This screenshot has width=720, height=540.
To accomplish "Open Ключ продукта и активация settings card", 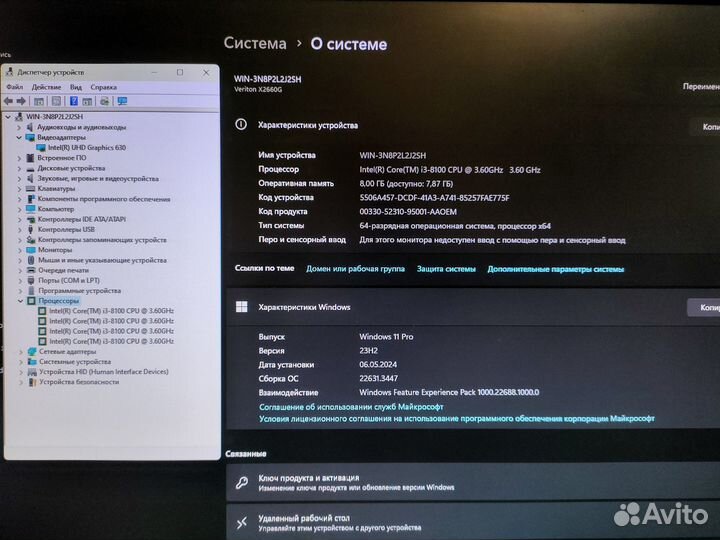I will click(x=473, y=482).
